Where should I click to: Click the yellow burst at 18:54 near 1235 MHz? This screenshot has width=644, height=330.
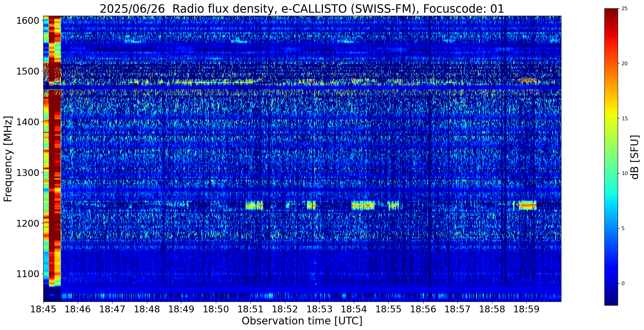pos(363,205)
